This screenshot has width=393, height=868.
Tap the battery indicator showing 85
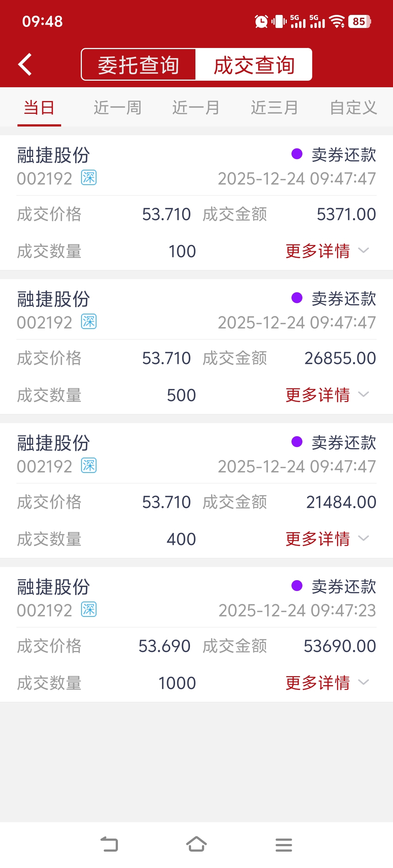[360, 21]
